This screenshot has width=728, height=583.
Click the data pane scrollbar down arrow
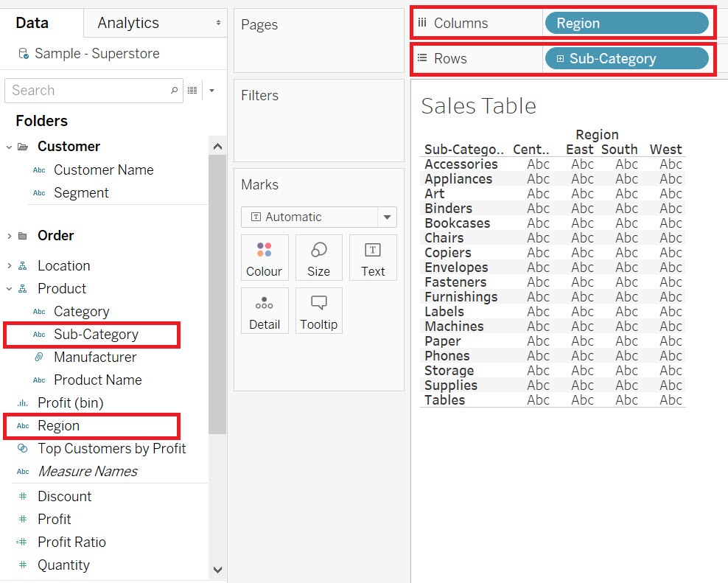[x=217, y=570]
